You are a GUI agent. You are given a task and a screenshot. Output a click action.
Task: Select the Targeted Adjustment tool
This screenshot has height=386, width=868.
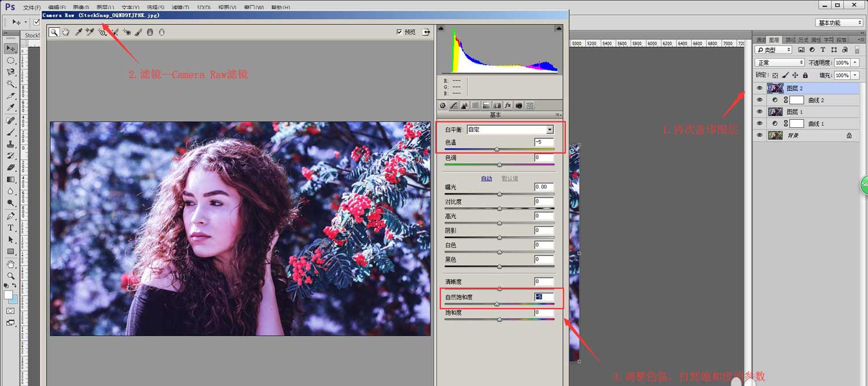coord(102,32)
